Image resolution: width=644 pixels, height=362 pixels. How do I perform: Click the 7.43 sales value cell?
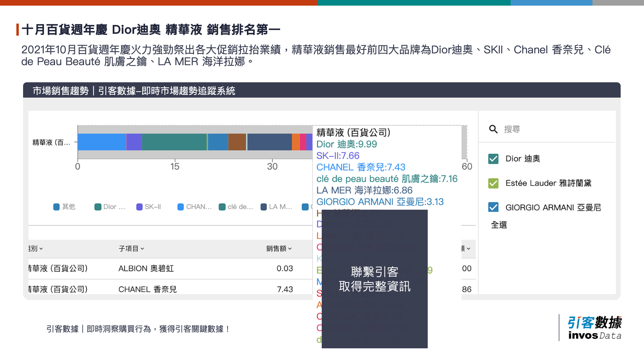[x=285, y=289]
